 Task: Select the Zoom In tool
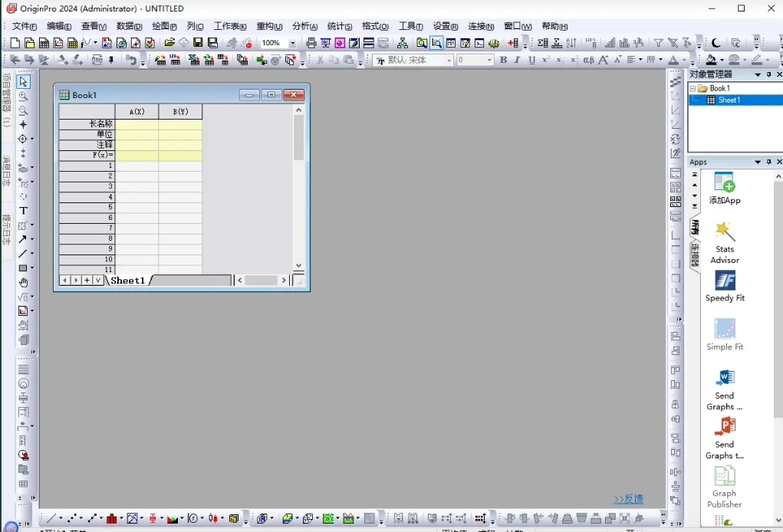pyautogui.click(x=23, y=96)
